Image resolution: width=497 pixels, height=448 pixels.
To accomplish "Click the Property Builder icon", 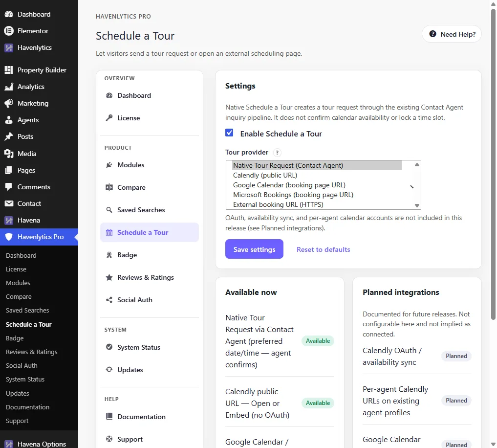I will coord(9,70).
